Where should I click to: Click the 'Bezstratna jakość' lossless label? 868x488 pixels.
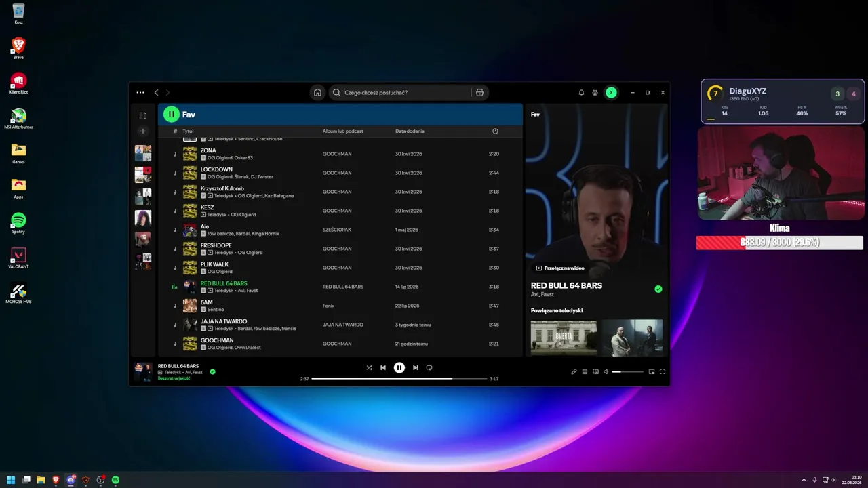point(174,378)
